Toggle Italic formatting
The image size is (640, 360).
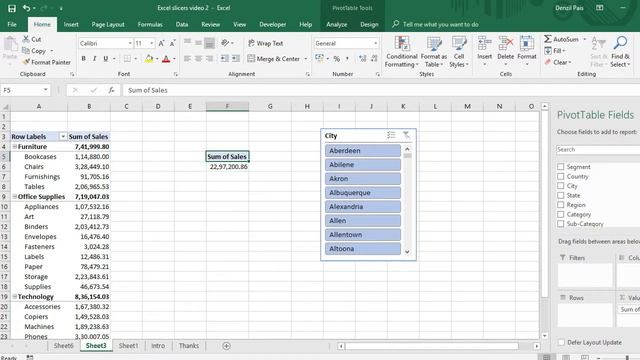pos(95,59)
